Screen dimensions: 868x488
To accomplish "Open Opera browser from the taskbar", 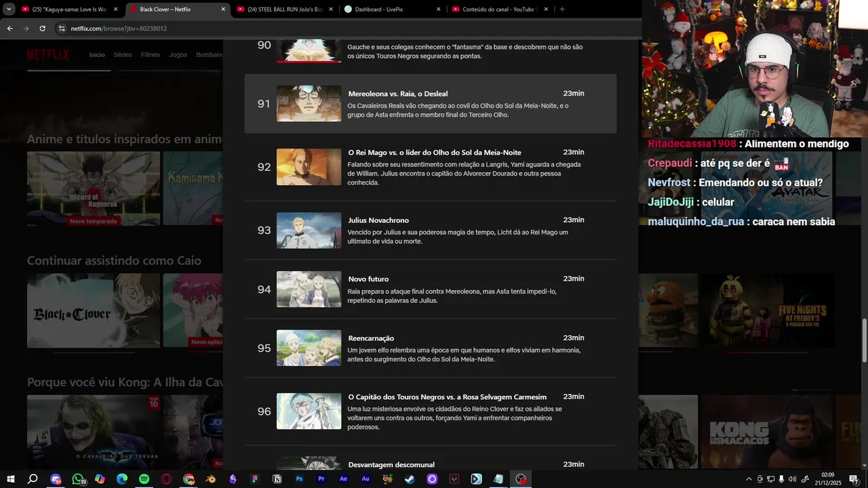I will click(167, 479).
